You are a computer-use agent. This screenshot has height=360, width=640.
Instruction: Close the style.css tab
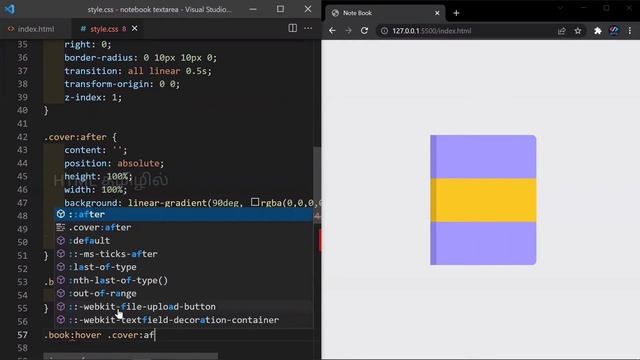point(134,29)
